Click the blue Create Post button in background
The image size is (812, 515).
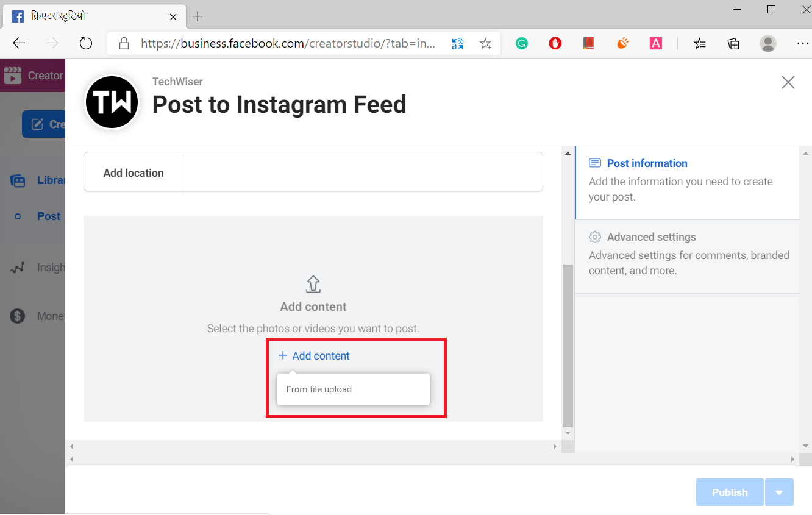click(44, 124)
